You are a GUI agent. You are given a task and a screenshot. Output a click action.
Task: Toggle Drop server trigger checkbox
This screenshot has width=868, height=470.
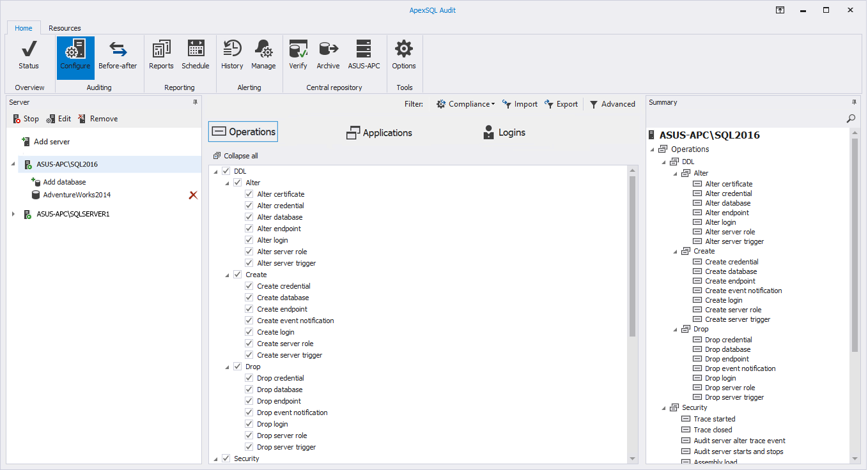(249, 447)
